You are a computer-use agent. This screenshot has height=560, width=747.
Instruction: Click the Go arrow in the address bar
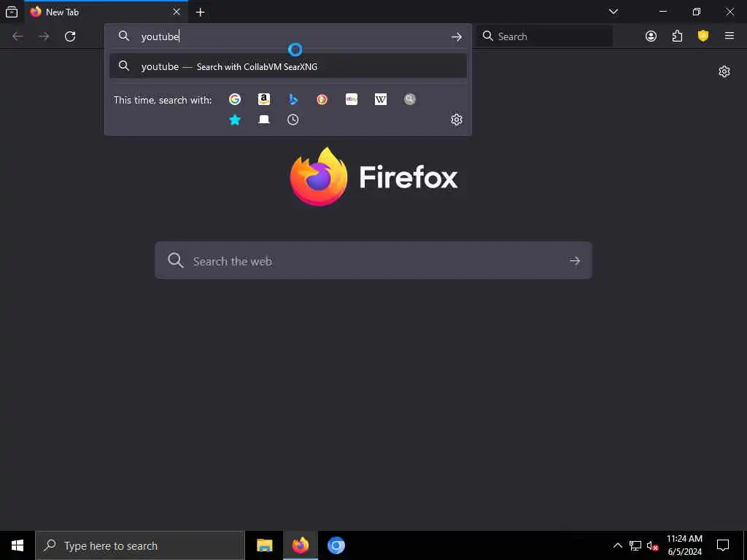click(457, 36)
